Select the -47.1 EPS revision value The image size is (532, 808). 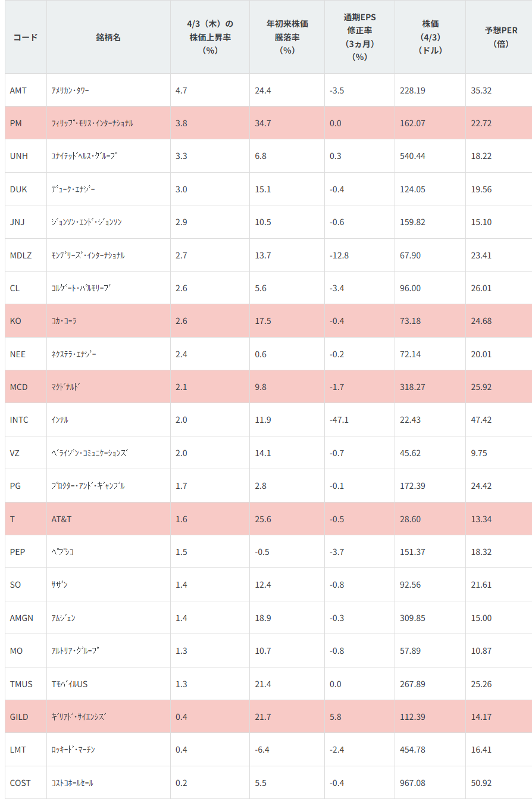pyautogui.click(x=339, y=420)
